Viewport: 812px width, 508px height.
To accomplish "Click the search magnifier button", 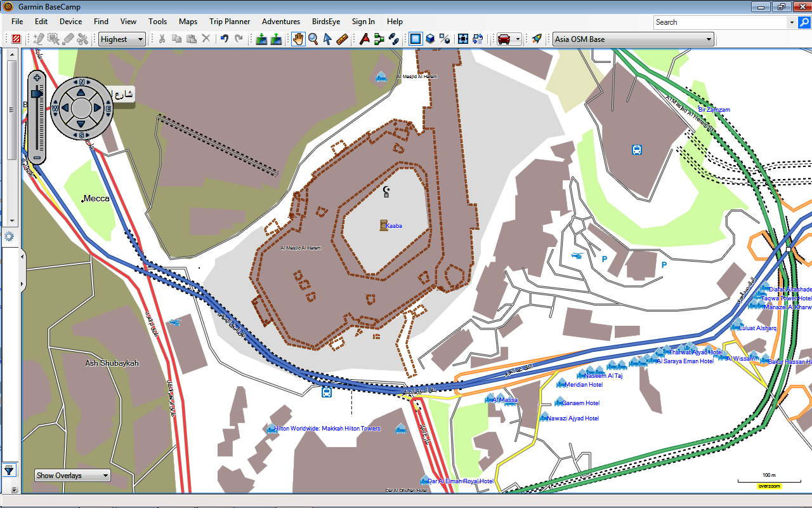I will pos(804,22).
